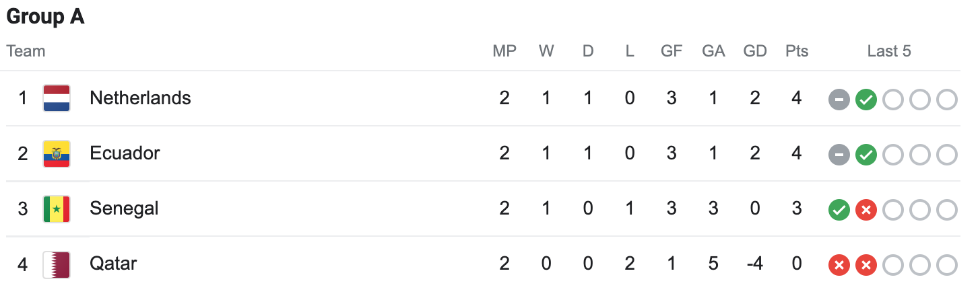Open the Netherlands team name link
Viewport: 980px width, 302px height.
140,98
